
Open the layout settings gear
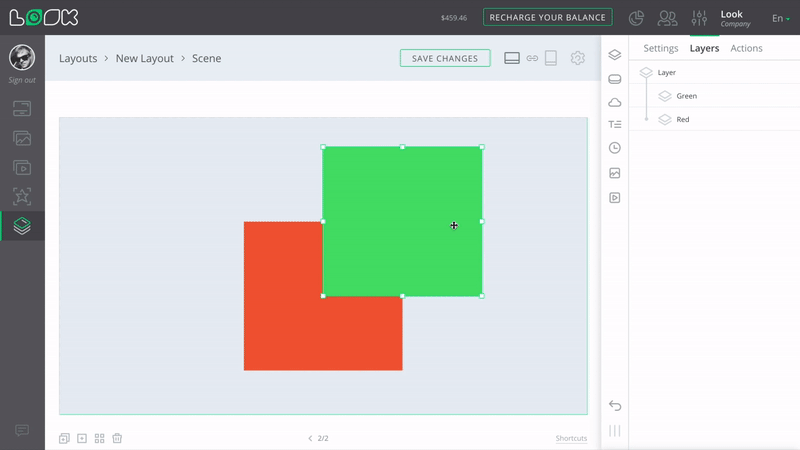[577, 58]
